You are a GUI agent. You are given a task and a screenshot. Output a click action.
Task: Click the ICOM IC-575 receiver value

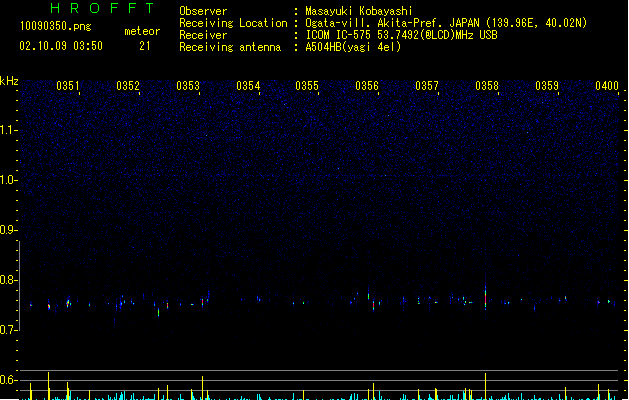tap(402, 35)
